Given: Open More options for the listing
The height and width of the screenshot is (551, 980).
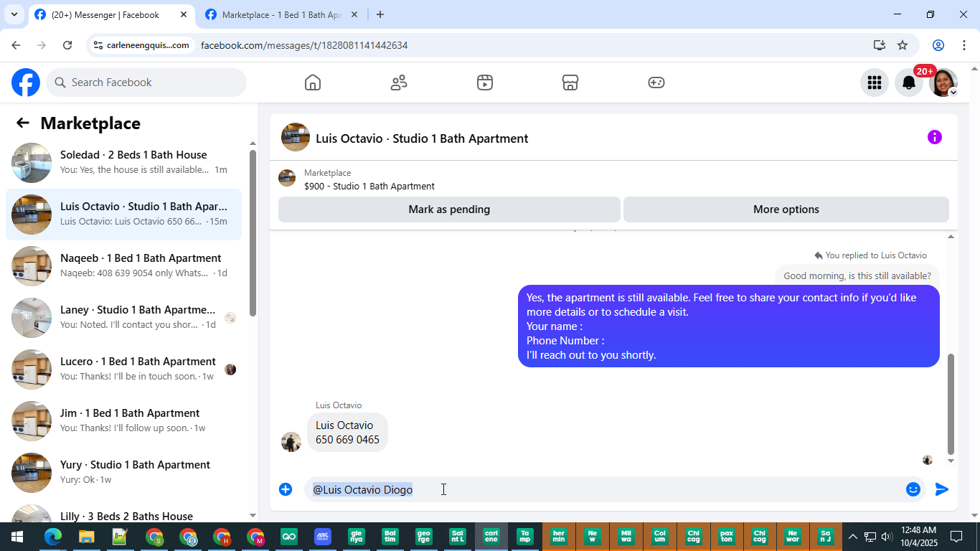Looking at the screenshot, I should [786, 209].
